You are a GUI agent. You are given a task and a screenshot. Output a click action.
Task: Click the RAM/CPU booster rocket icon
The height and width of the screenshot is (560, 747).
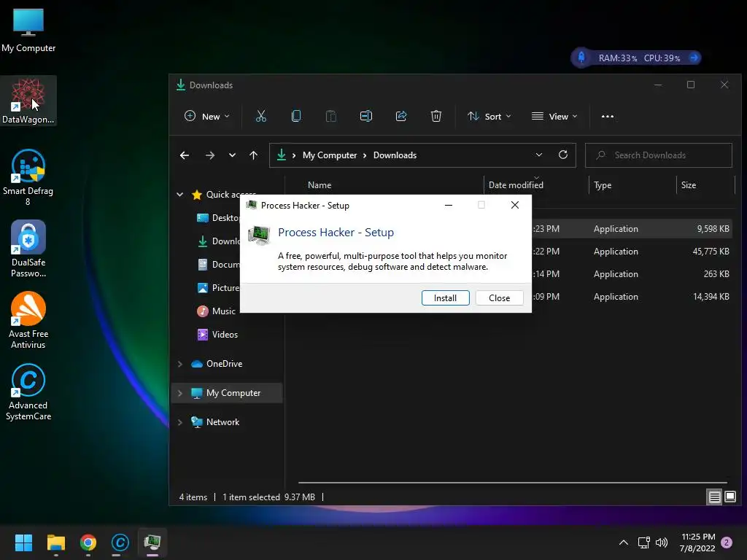coord(581,58)
